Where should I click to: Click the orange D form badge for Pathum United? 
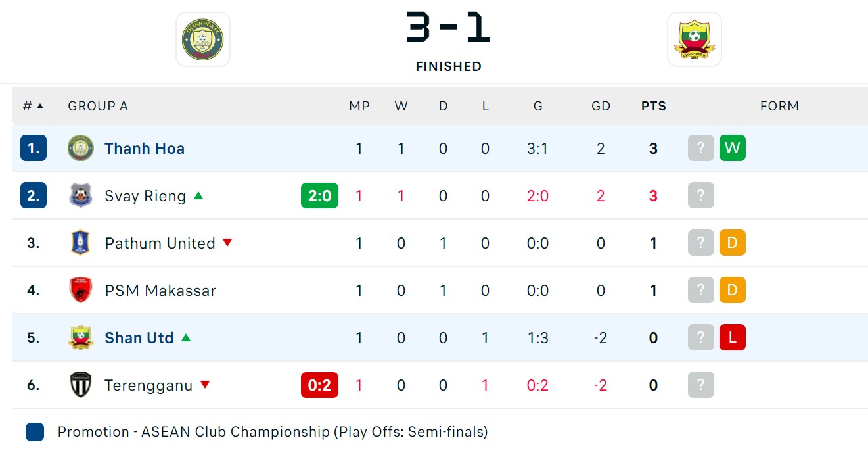click(x=733, y=243)
